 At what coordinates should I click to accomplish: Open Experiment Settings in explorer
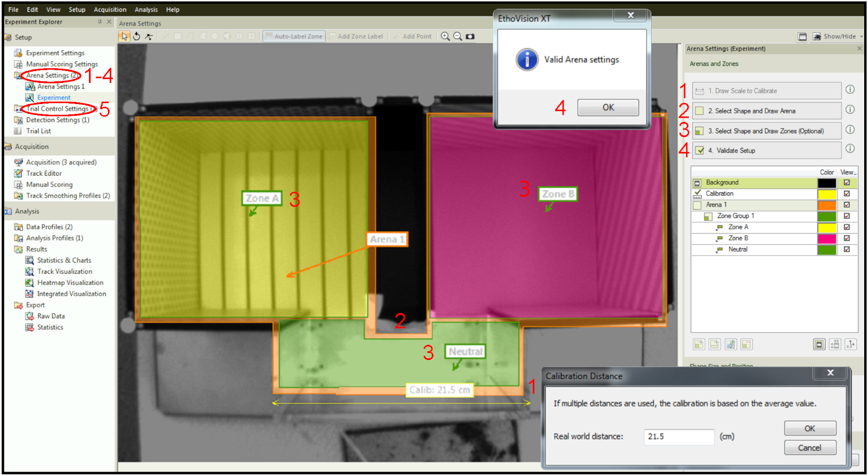tap(55, 53)
